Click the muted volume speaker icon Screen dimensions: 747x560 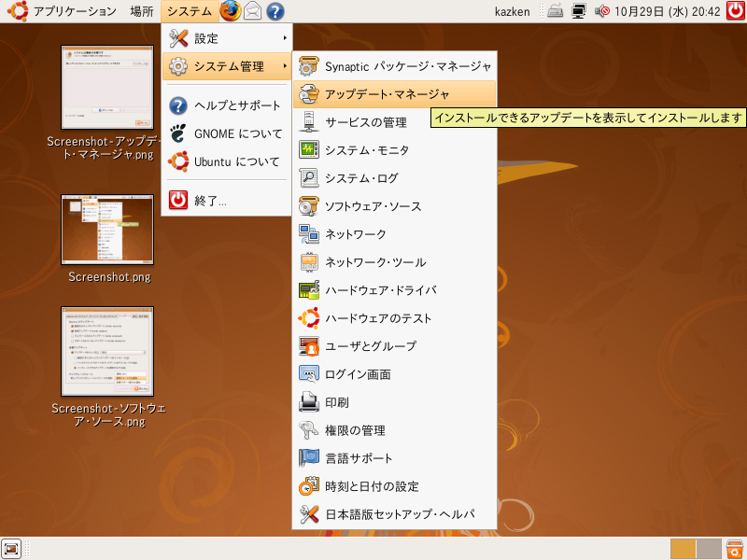601,11
